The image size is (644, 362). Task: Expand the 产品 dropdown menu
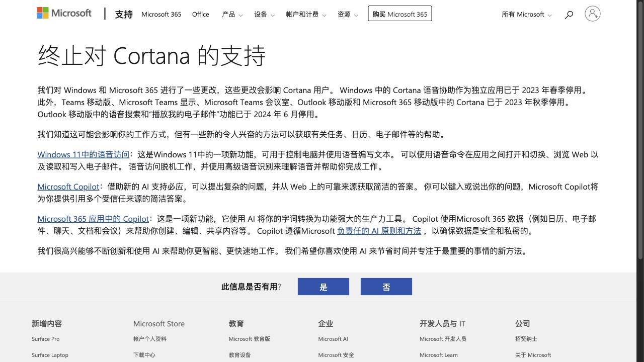(232, 15)
